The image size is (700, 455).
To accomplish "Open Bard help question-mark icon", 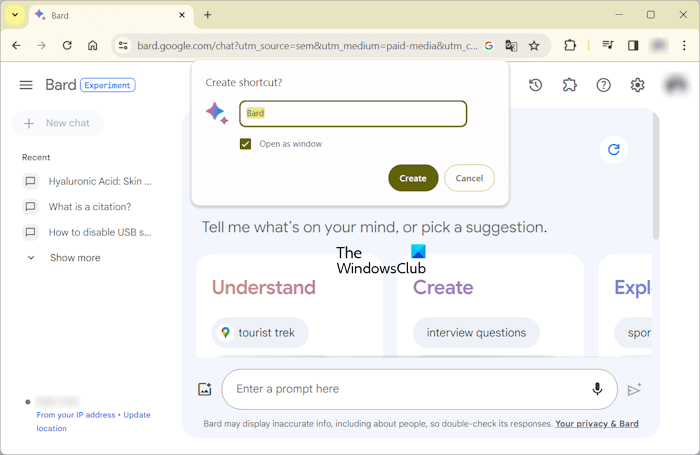I will pos(604,85).
